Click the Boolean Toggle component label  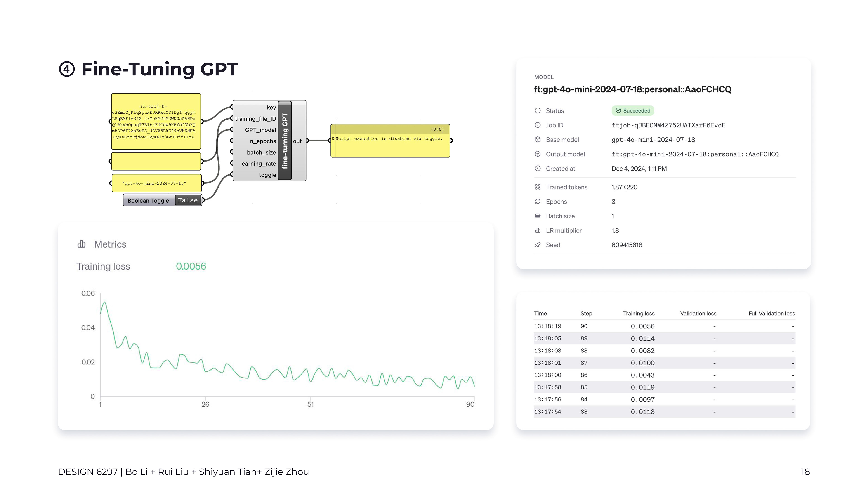148,201
